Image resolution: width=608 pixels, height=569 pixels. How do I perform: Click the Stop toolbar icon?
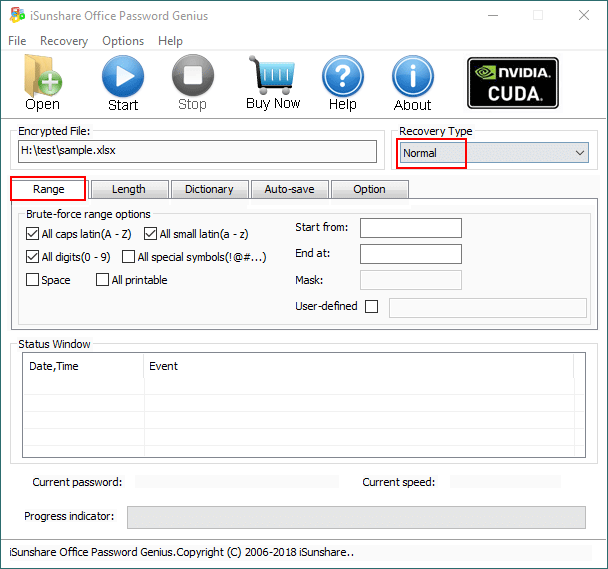coord(193,75)
